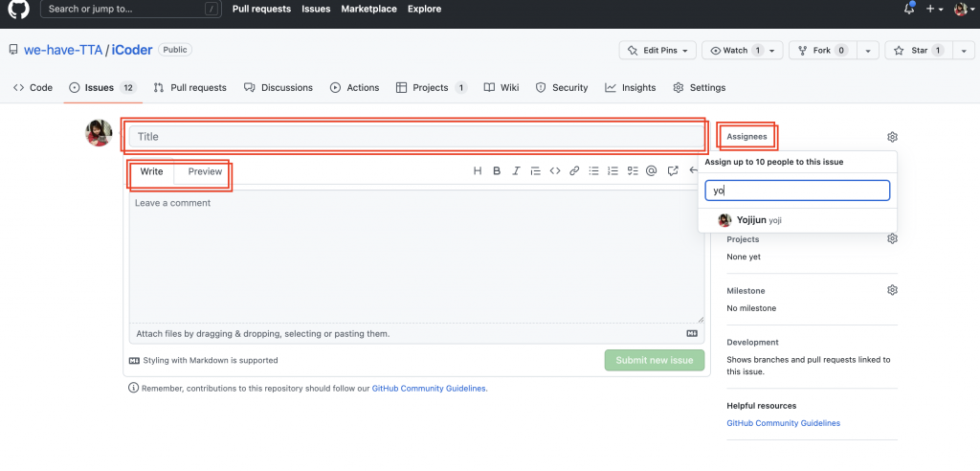Image resolution: width=980 pixels, height=471 pixels.
Task: Click the No milestone text
Action: [x=751, y=307]
